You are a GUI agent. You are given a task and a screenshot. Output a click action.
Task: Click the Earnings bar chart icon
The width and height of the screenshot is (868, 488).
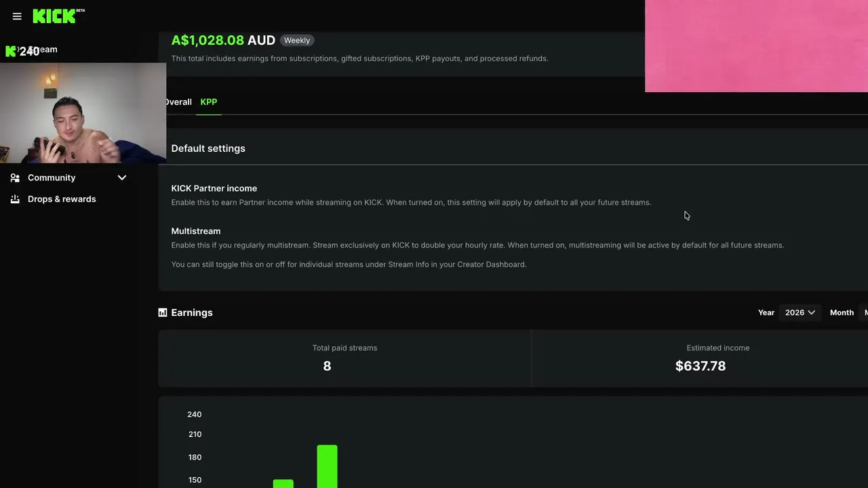tap(163, 312)
